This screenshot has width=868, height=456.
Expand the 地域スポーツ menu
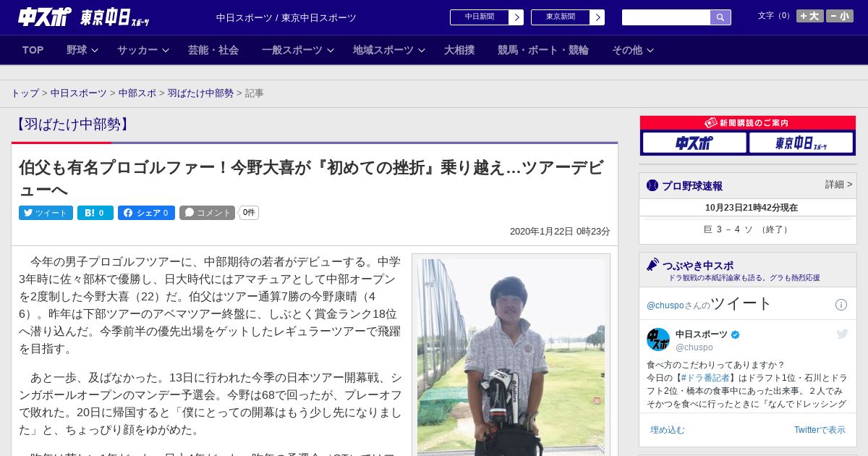(389, 50)
